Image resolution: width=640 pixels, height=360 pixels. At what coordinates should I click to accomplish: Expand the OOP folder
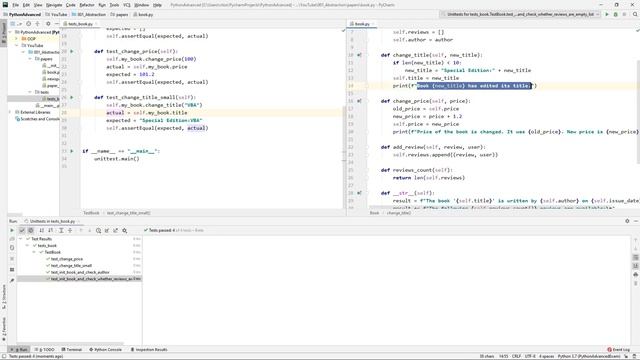click(17, 39)
